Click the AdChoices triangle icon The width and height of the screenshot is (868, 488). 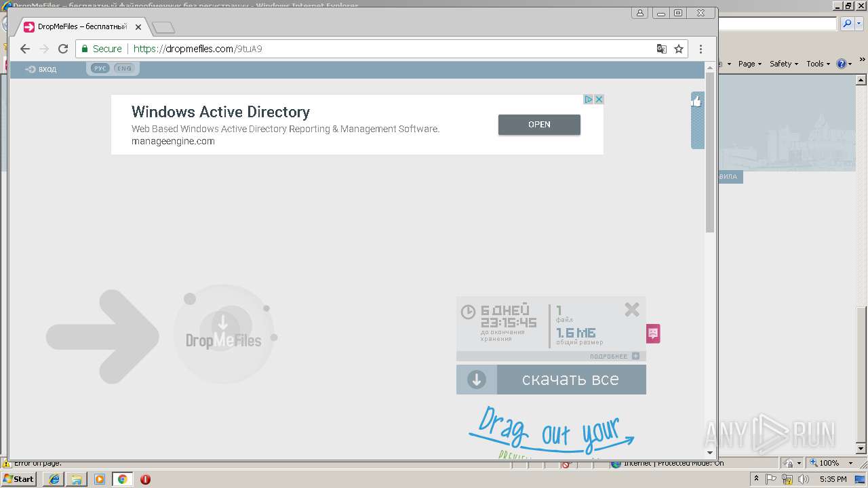click(589, 99)
